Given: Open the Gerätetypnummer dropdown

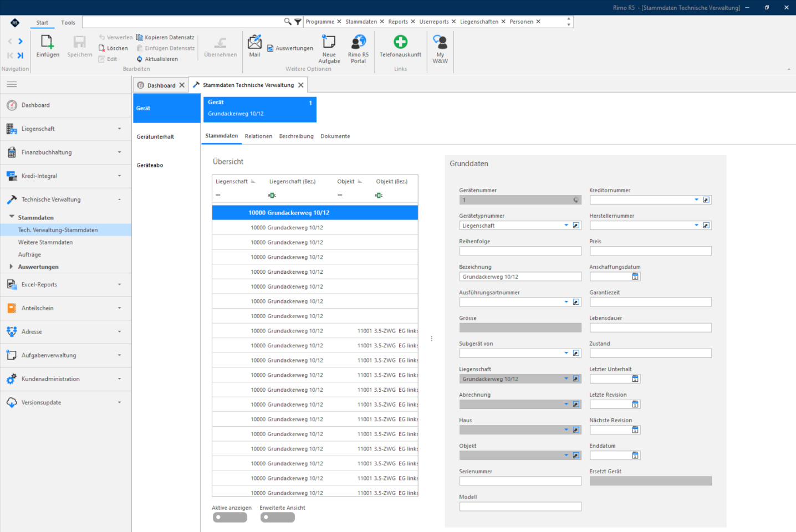Looking at the screenshot, I should (566, 226).
